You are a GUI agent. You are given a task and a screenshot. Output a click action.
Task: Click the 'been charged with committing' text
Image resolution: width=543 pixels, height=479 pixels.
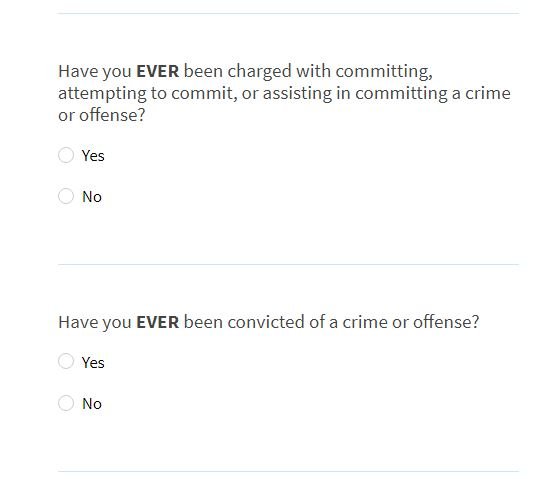pyautogui.click(x=308, y=72)
